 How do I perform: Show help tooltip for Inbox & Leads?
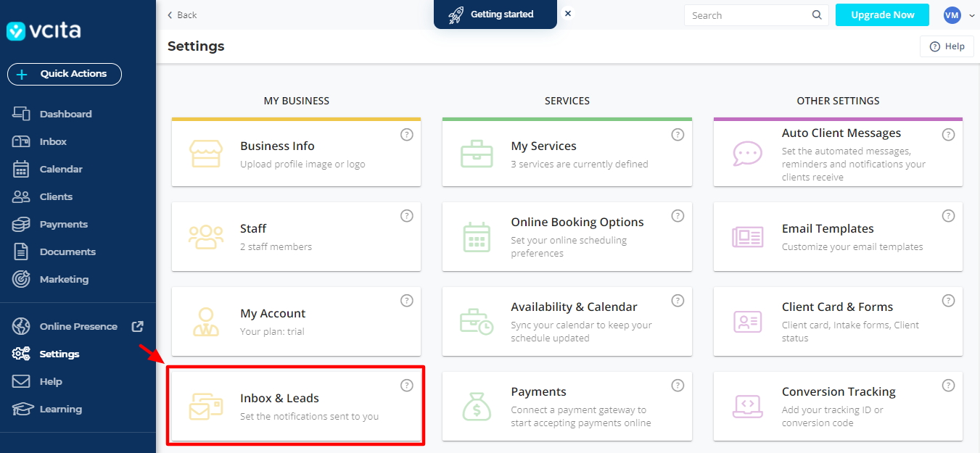(407, 386)
